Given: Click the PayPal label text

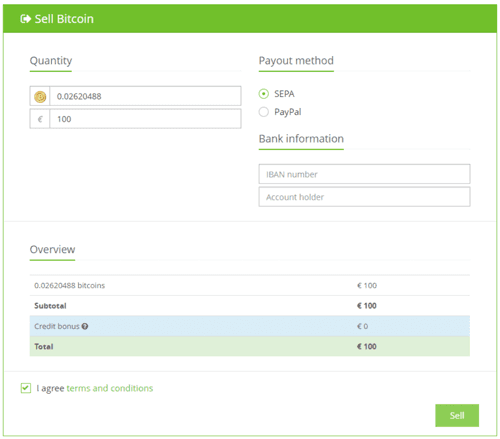Looking at the screenshot, I should pos(288,112).
